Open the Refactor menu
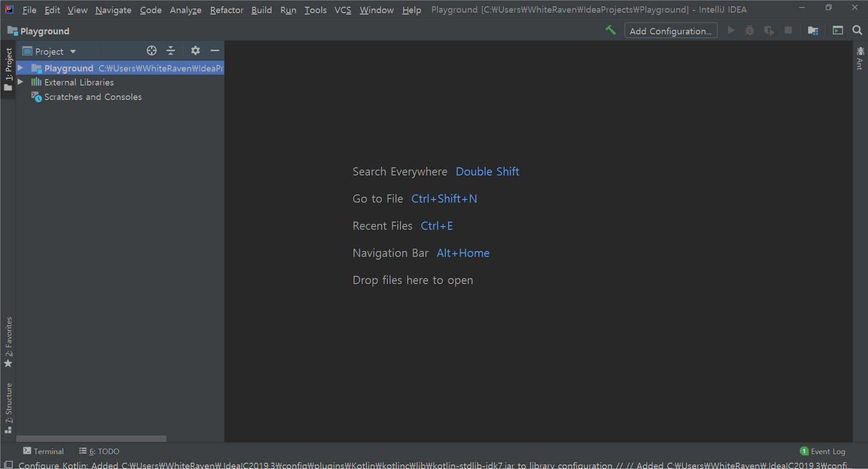 coord(226,9)
